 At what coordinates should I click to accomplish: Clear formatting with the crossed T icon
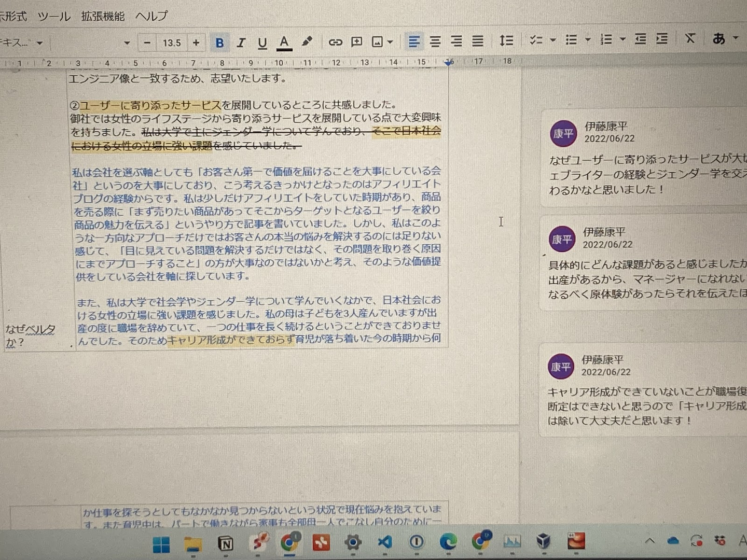pos(690,38)
